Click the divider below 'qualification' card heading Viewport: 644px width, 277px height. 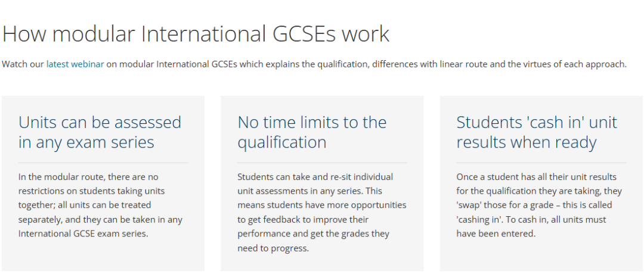pyautogui.click(x=323, y=163)
